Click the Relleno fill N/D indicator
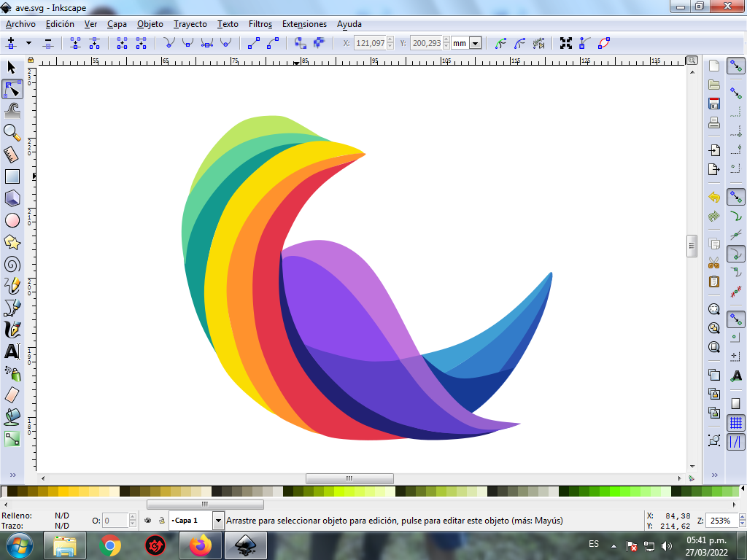Viewport: 747px width, 560px height. pyautogui.click(x=62, y=516)
